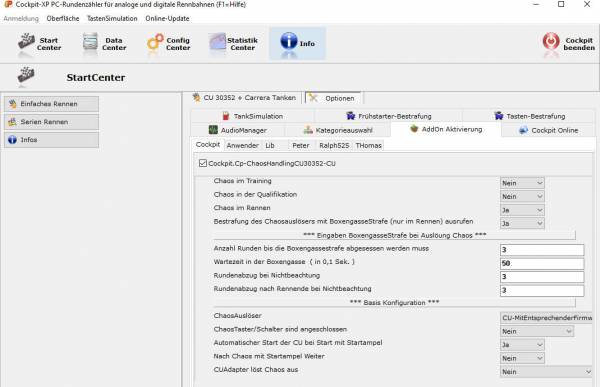Uncheck Cockpit.Cp-ChaosHandlingCU30352-CU checkbox
The image size is (600, 387).
[203, 163]
